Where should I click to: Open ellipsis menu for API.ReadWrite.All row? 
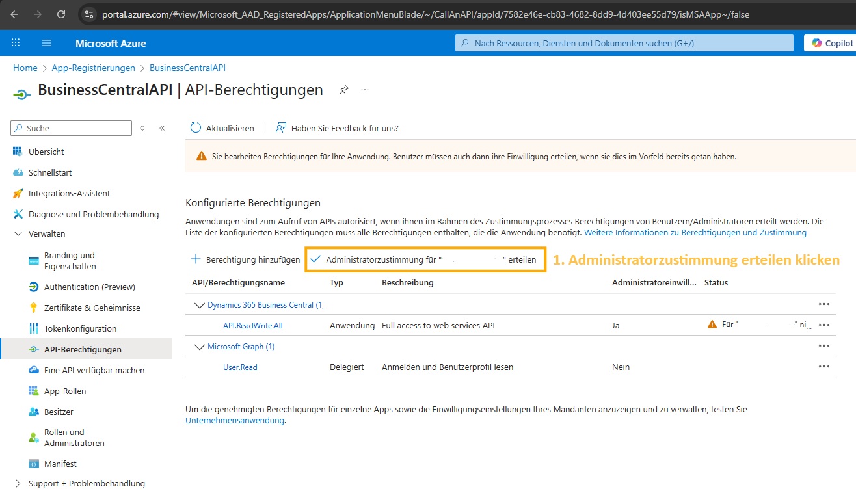[x=824, y=325]
